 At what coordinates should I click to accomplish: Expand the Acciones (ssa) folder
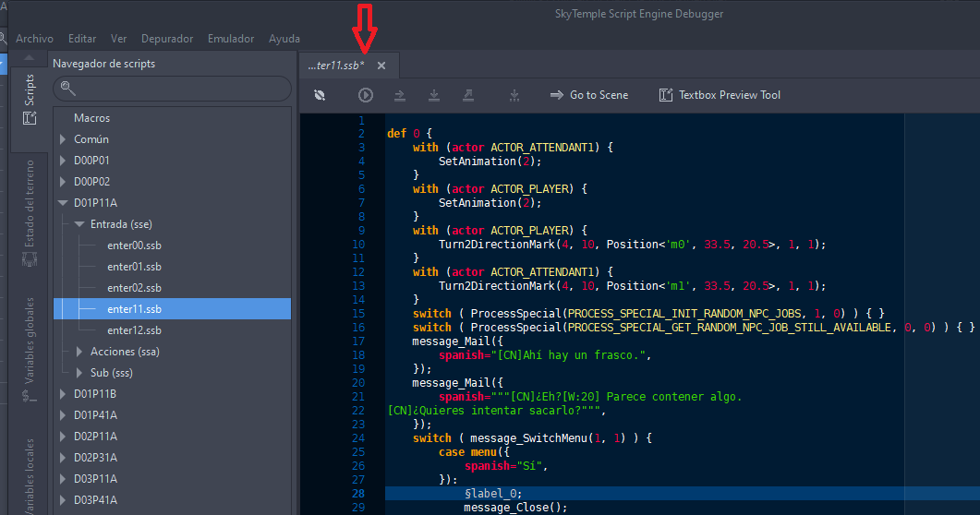[79, 352]
